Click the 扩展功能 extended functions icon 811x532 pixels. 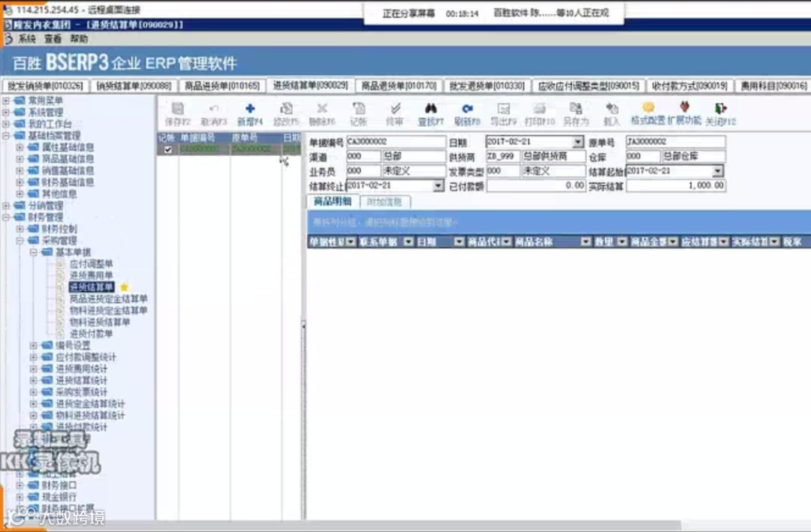pos(684,107)
